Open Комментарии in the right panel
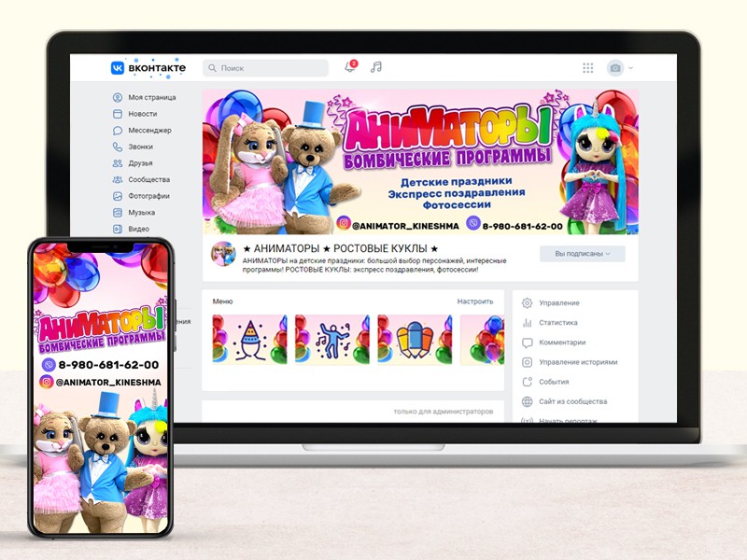The image size is (747, 560). tap(562, 343)
